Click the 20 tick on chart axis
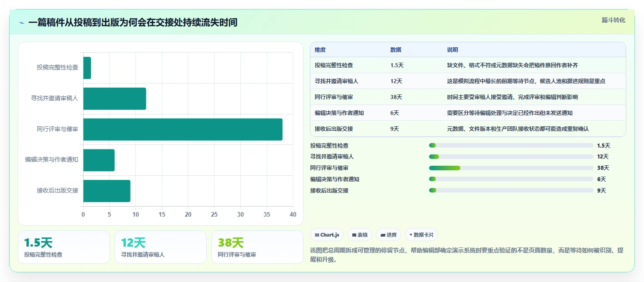 [x=188, y=214]
